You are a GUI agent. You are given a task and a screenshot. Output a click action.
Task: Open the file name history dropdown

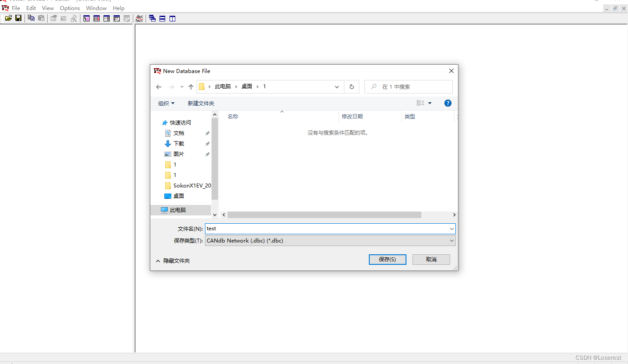point(451,229)
